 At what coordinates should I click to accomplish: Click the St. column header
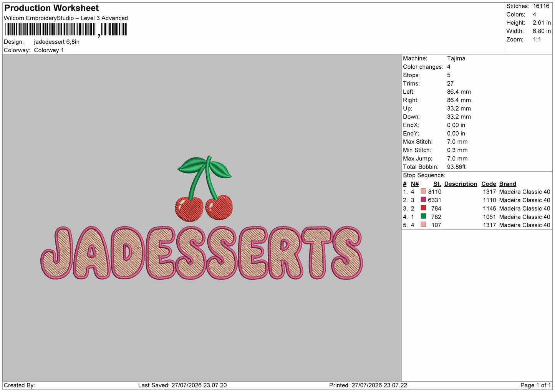[437, 184]
